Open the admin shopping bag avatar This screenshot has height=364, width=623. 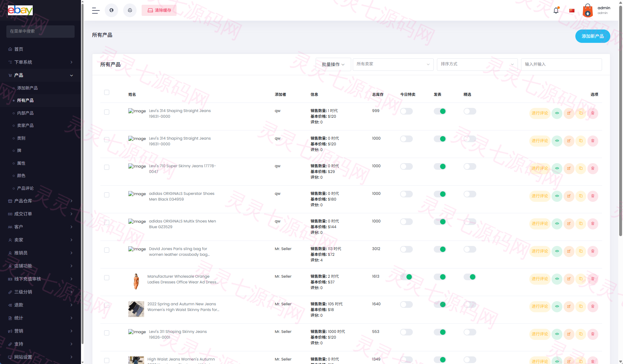[x=588, y=10]
